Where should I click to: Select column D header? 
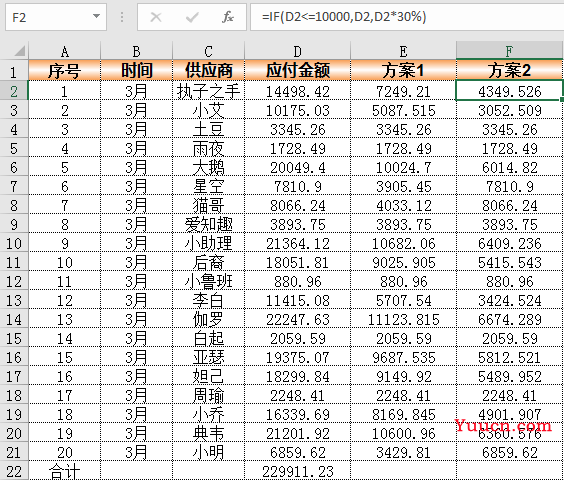point(297,51)
